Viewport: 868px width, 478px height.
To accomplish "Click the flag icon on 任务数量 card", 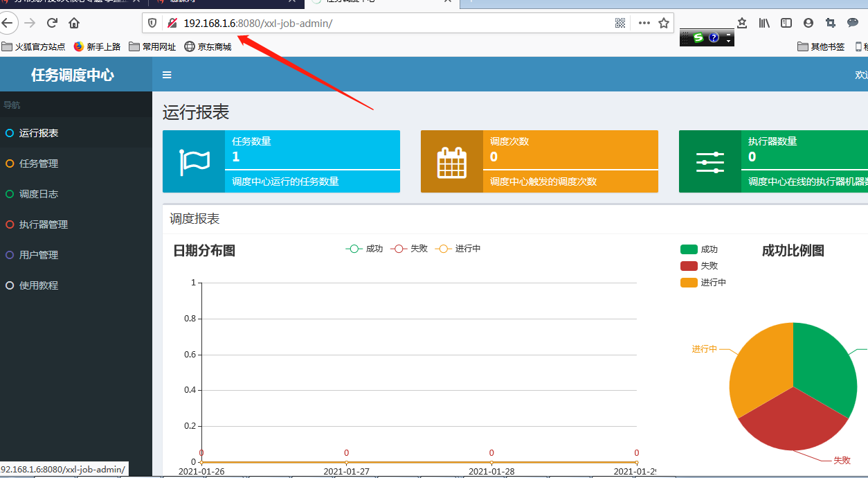I will pos(194,162).
